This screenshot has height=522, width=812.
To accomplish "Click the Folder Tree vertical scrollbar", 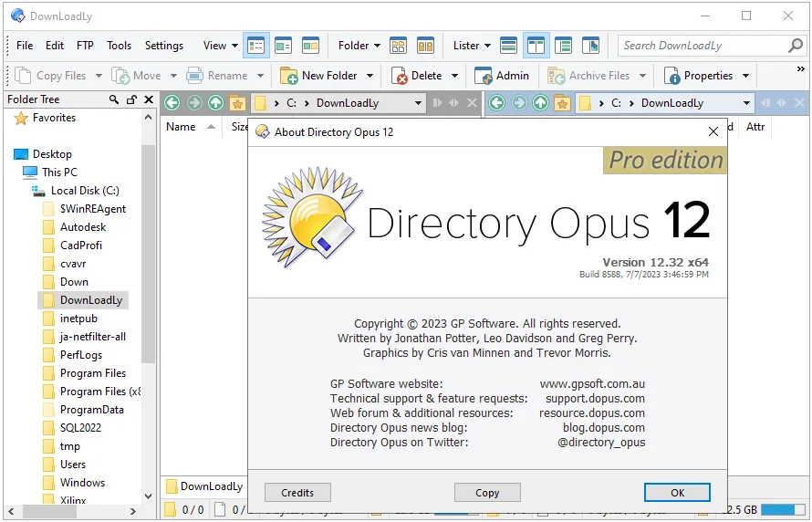I will tap(148, 307).
